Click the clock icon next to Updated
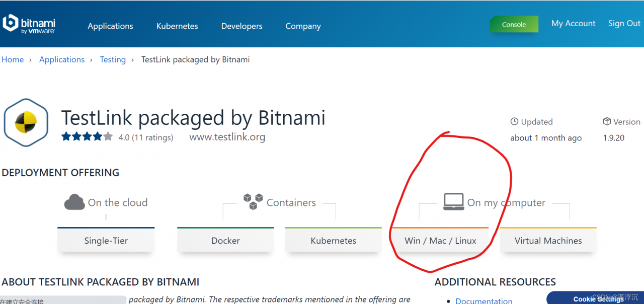 click(514, 121)
